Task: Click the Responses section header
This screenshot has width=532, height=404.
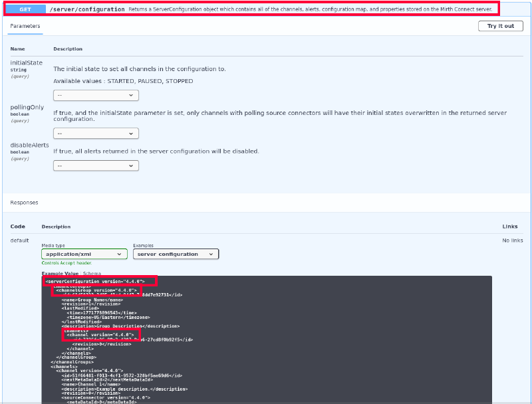Action: [24, 202]
